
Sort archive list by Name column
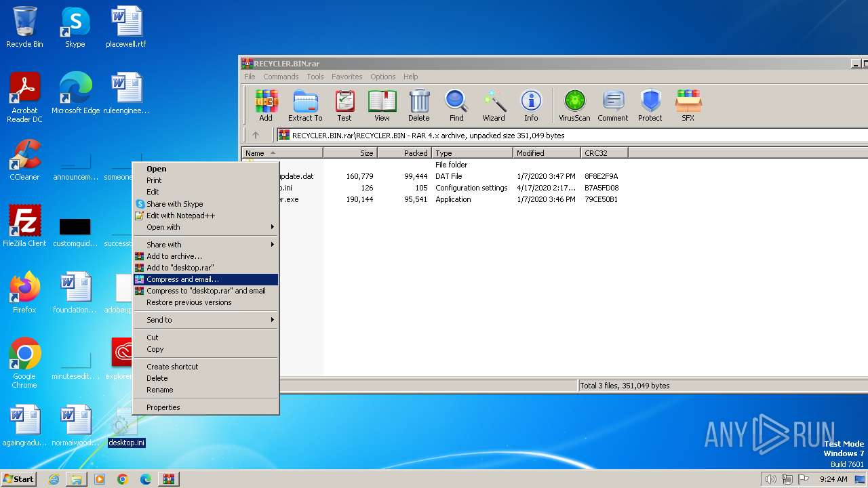(x=282, y=153)
